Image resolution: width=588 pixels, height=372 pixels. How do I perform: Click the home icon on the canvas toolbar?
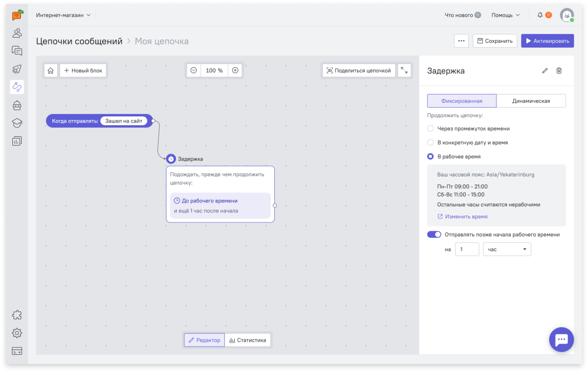(x=51, y=71)
